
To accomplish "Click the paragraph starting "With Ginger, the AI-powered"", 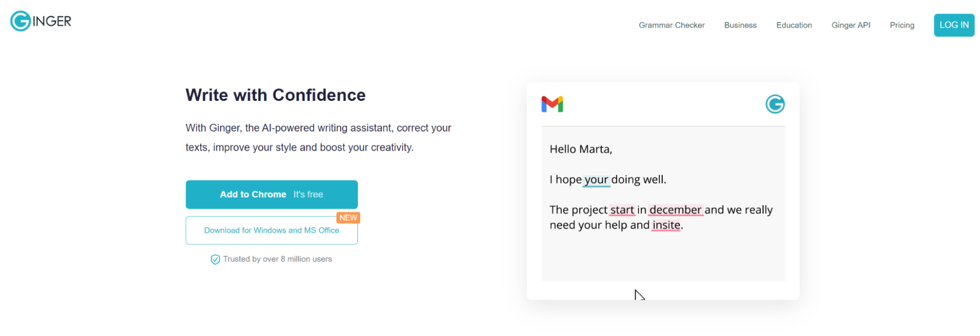I will pos(319,138).
